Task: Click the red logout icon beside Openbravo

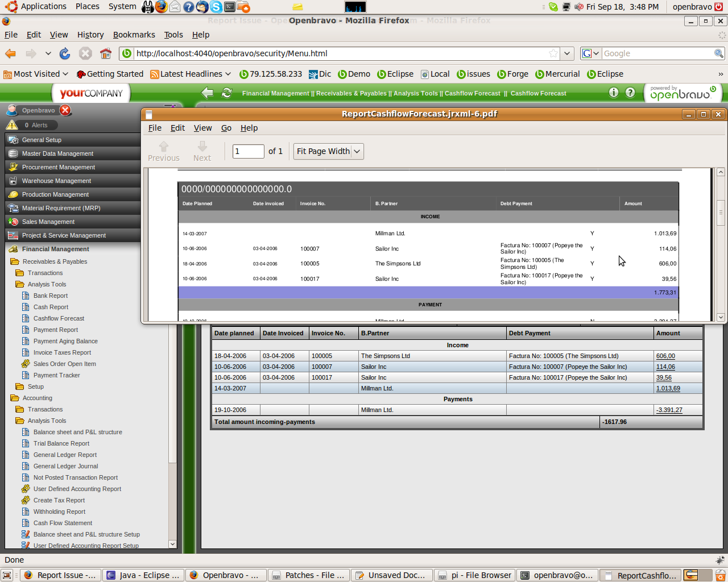Action: click(65, 110)
